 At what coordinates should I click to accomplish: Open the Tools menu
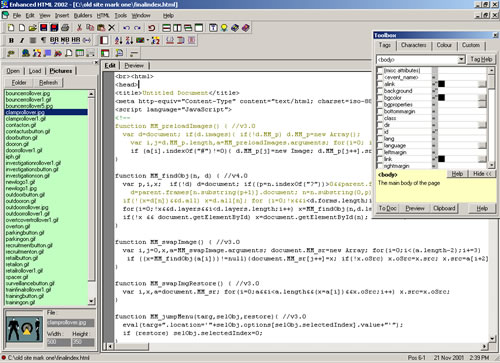[x=121, y=16]
